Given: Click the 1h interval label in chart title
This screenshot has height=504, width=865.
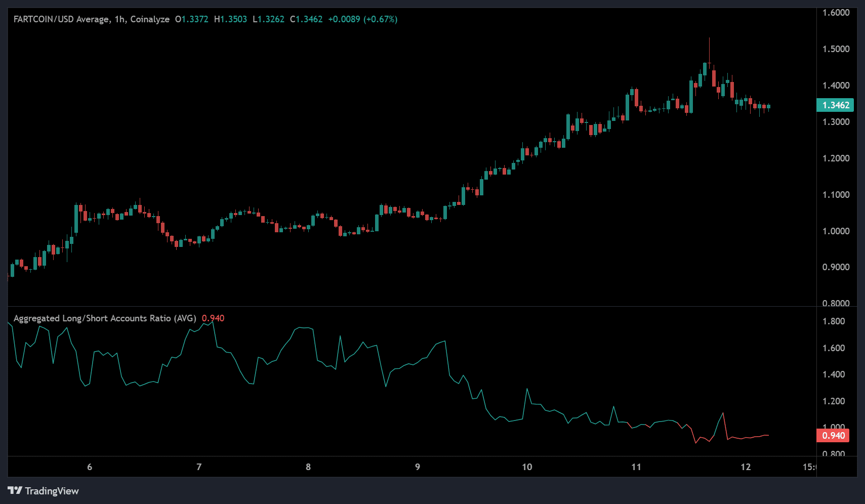Looking at the screenshot, I should (x=119, y=19).
